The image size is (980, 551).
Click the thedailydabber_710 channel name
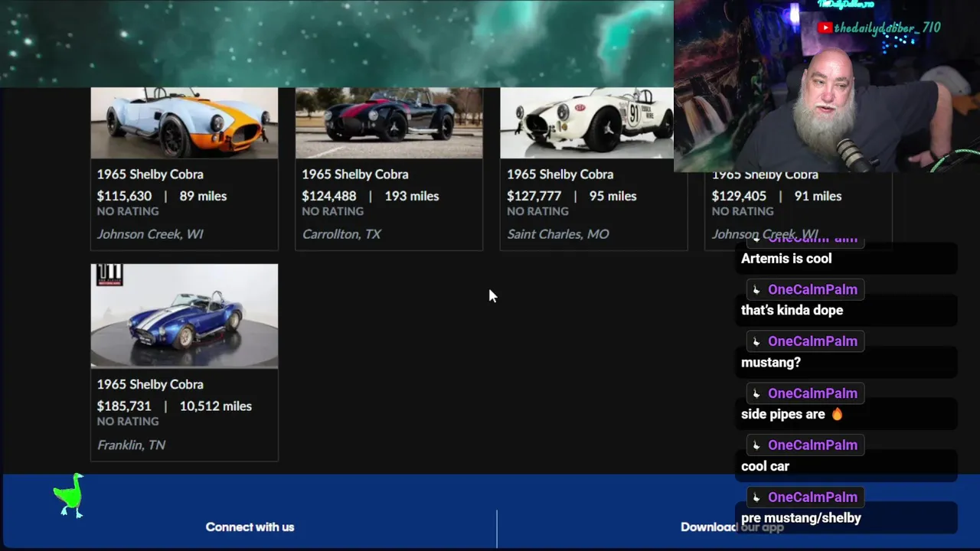(887, 28)
